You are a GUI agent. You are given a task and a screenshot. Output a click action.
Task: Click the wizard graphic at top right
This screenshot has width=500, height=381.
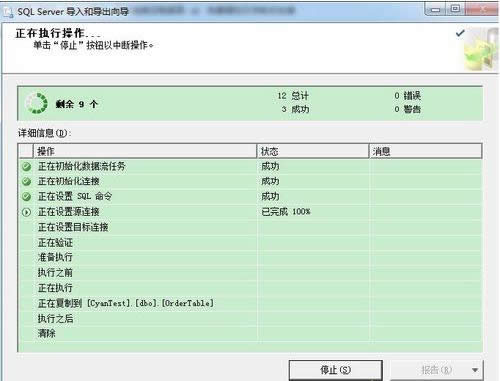click(481, 49)
